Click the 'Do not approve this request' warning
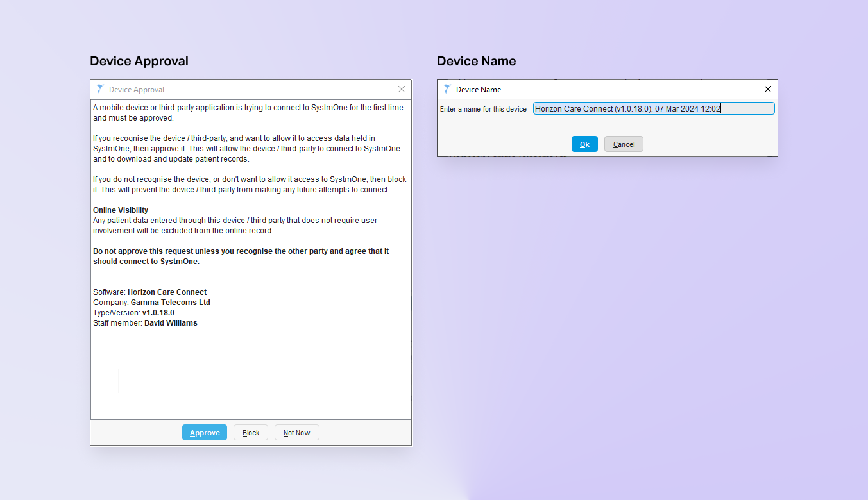Screen dimensions: 868x500 (241, 256)
